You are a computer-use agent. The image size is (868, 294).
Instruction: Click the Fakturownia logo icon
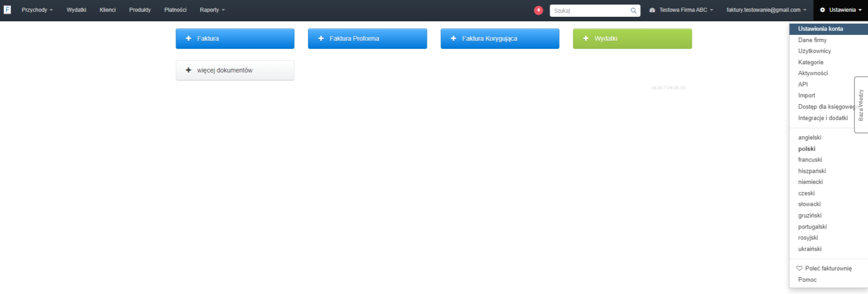7,9
